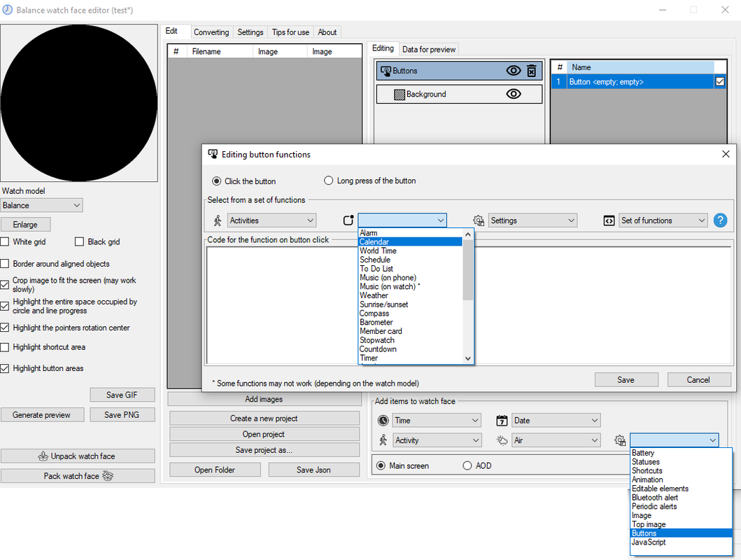The image size is (741, 560).
Task: Switch to the Converting tab
Action: pos(211,32)
